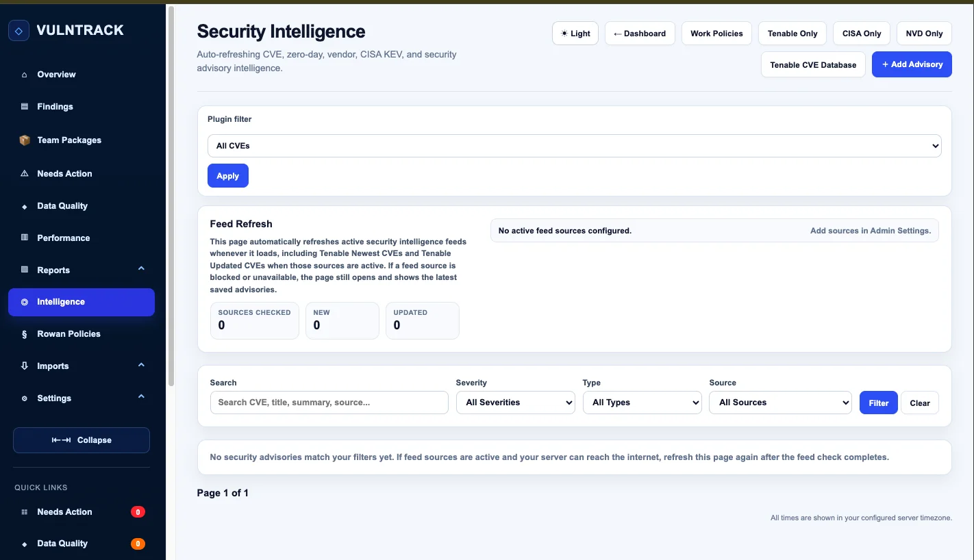Collapse the sidebar with Collapse button
974x560 pixels.
[82, 440]
